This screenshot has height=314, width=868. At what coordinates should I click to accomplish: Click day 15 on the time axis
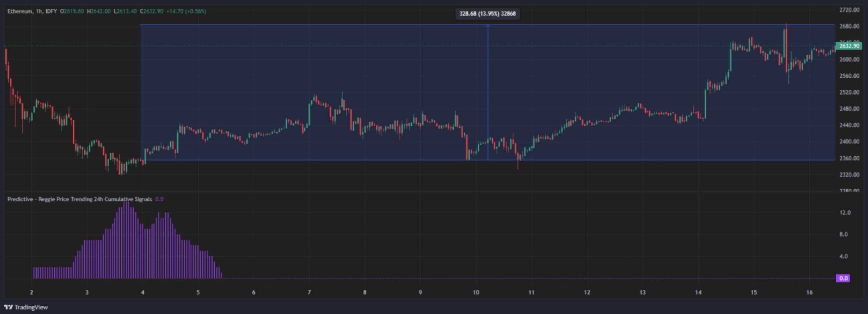coord(754,292)
